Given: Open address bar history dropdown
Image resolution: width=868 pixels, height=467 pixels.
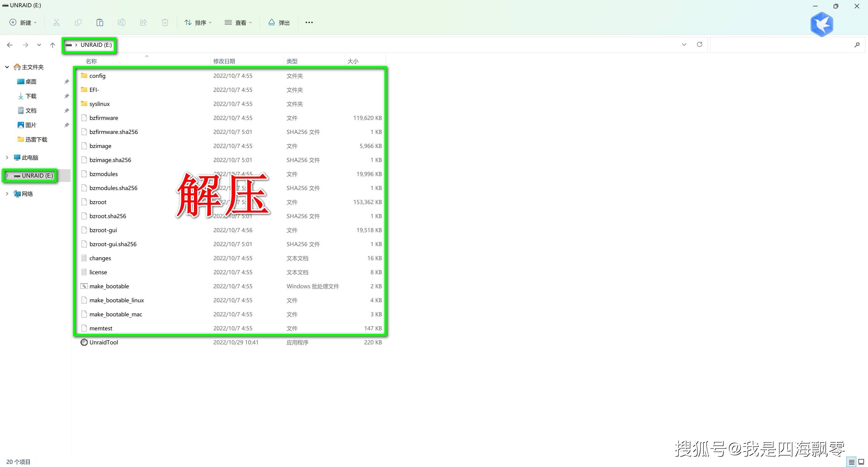Looking at the screenshot, I should [x=684, y=45].
